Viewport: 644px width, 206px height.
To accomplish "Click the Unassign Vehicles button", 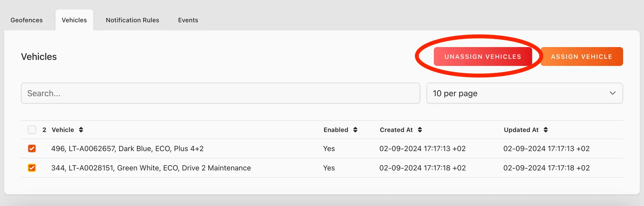I will pyautogui.click(x=483, y=57).
